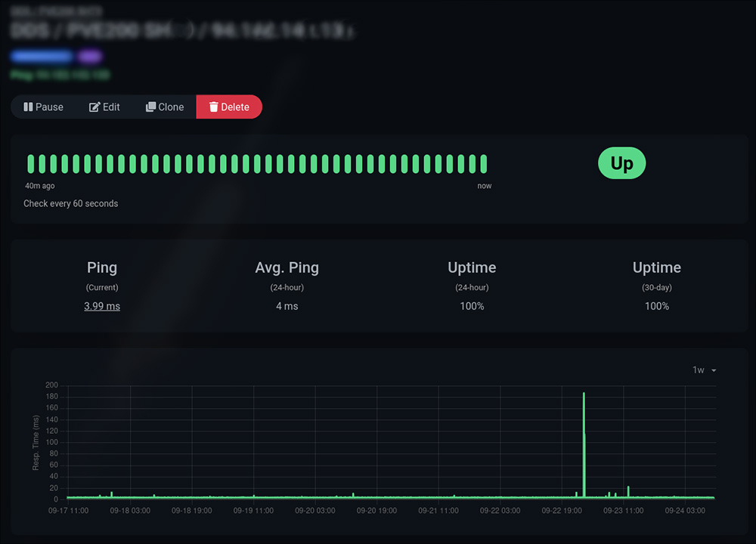Select the blue tag pill under the title

pyautogui.click(x=42, y=57)
